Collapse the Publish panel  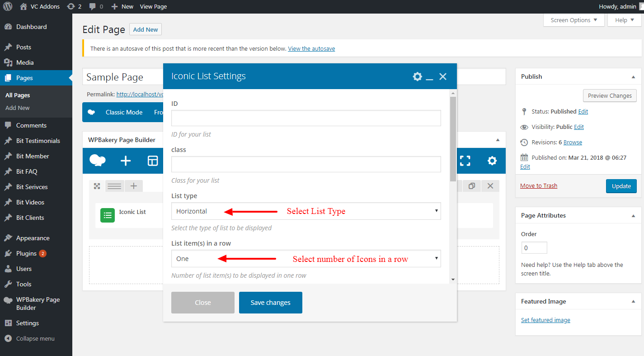633,77
